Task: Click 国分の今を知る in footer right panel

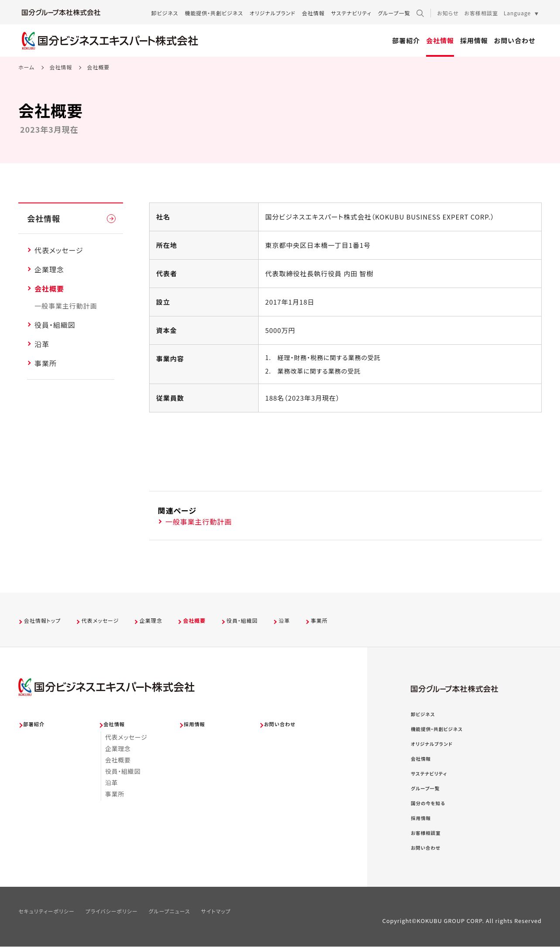Action: [x=428, y=804]
